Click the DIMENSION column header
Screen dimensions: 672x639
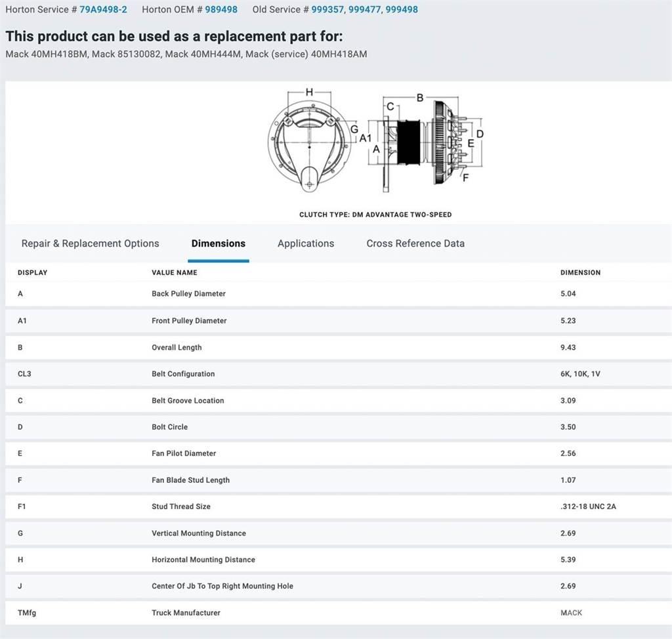(580, 272)
